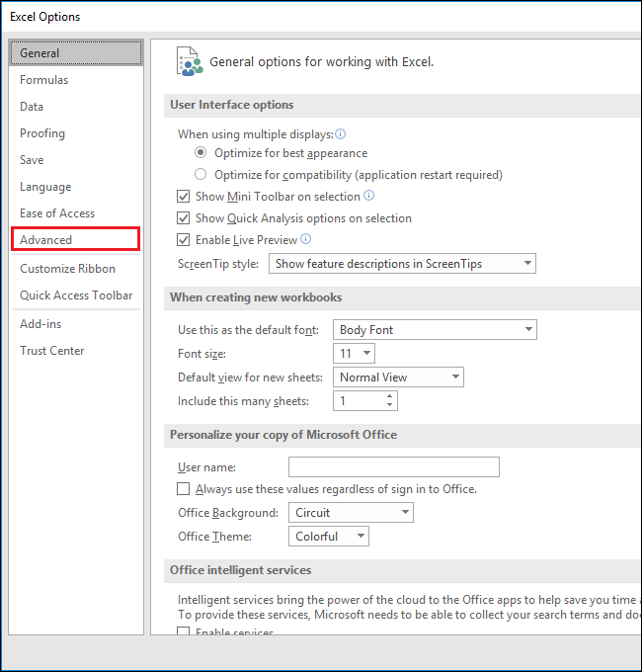Viewport: 642px width, 672px height.
Task: Click the Include this many sheets field
Action: 364,400
